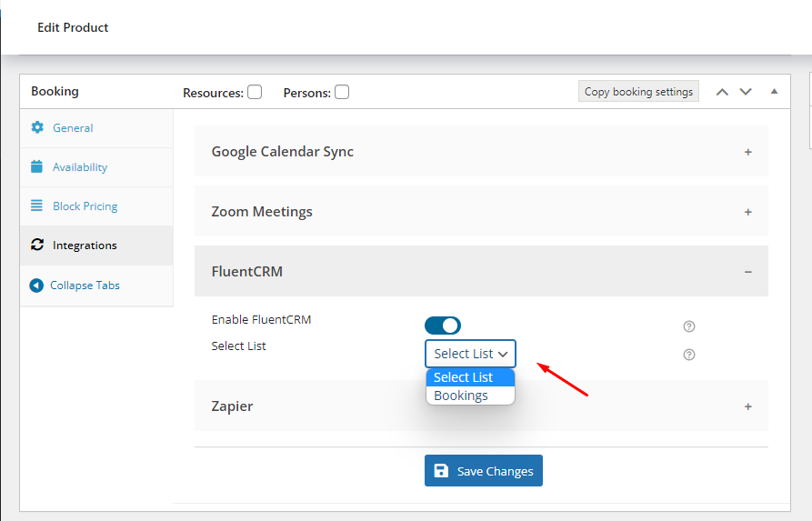Click the Availability calendar icon
Image resolution: width=812 pixels, height=521 pixels.
click(x=36, y=166)
